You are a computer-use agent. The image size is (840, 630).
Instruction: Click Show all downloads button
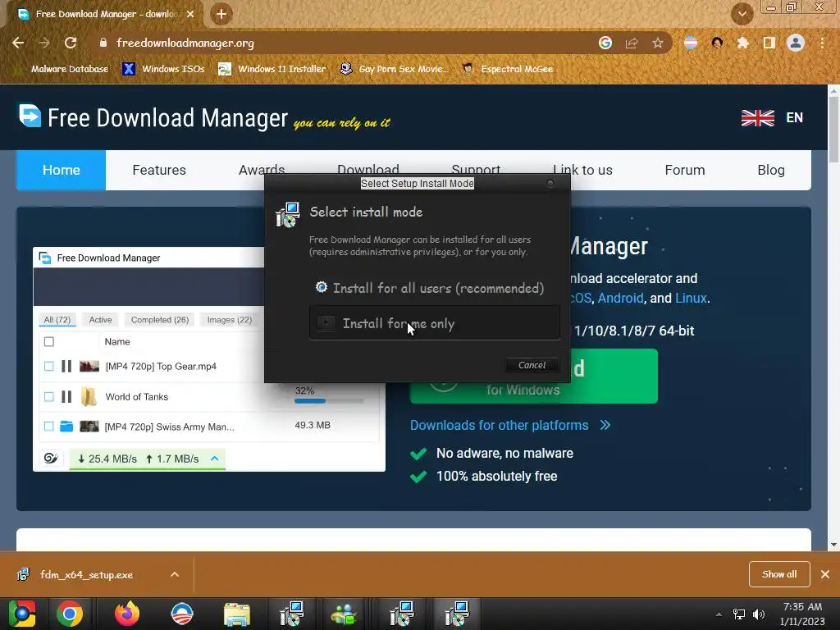[779, 574]
